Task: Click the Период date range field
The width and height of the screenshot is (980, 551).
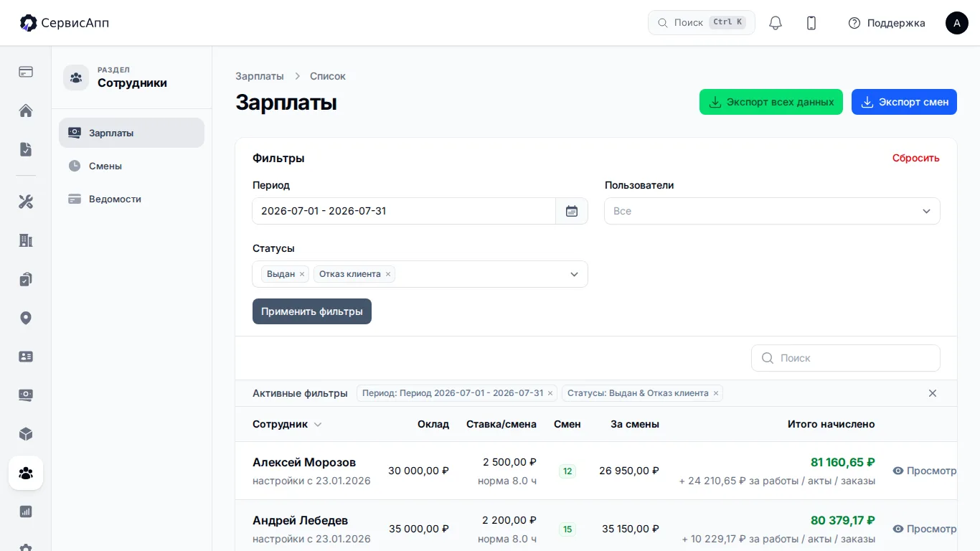Action: [404, 211]
